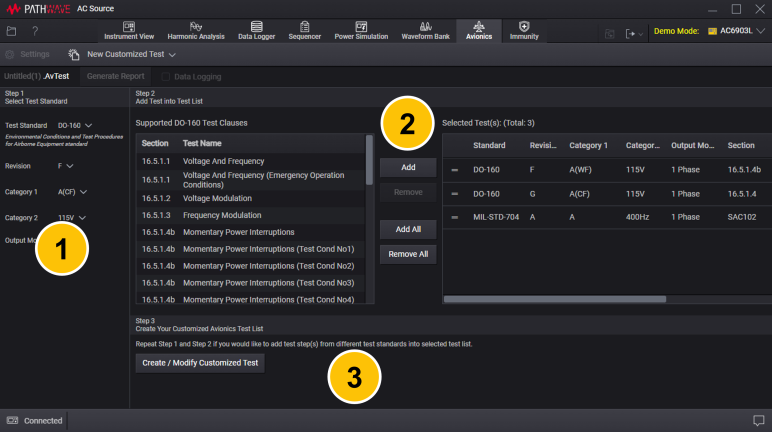Open the file folder icon
This screenshot has width=772, height=432.
(x=11, y=31)
